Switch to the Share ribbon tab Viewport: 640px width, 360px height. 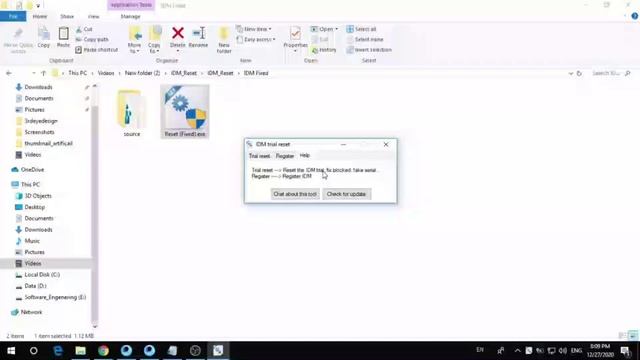67,16
